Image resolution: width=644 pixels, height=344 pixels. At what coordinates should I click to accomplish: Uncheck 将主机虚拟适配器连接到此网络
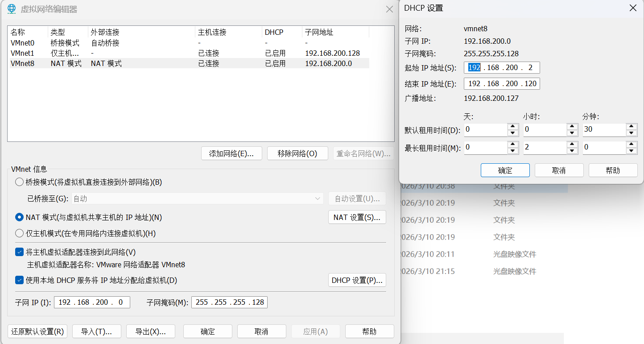20,252
